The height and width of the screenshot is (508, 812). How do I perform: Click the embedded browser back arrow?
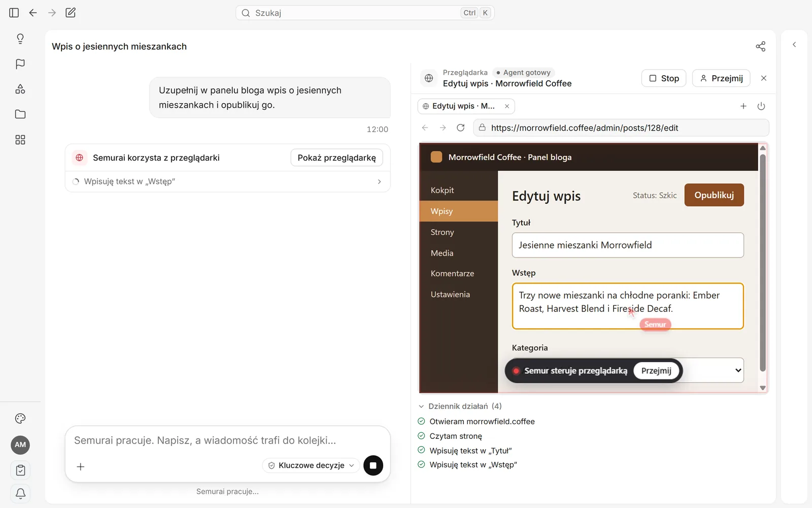pos(425,128)
